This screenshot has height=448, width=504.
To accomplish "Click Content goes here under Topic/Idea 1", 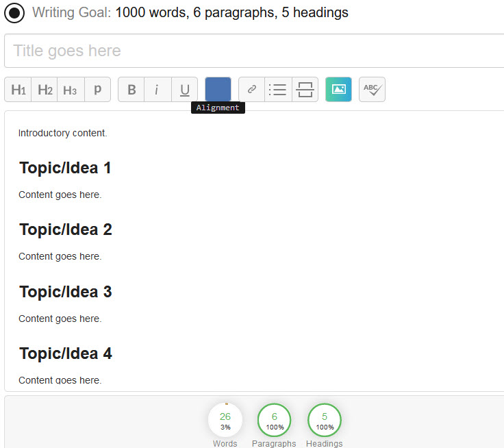I will click(x=60, y=195).
